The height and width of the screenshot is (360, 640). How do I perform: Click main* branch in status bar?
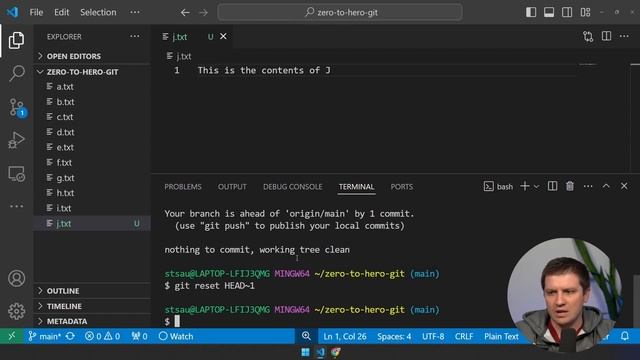(44, 336)
